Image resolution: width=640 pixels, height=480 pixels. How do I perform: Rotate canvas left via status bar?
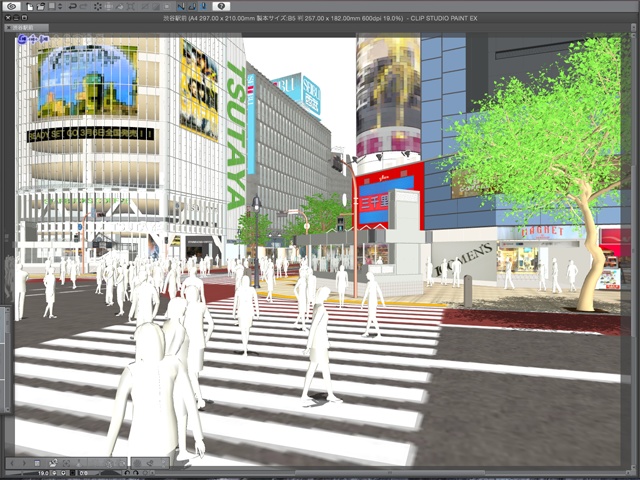pyautogui.click(x=127, y=473)
